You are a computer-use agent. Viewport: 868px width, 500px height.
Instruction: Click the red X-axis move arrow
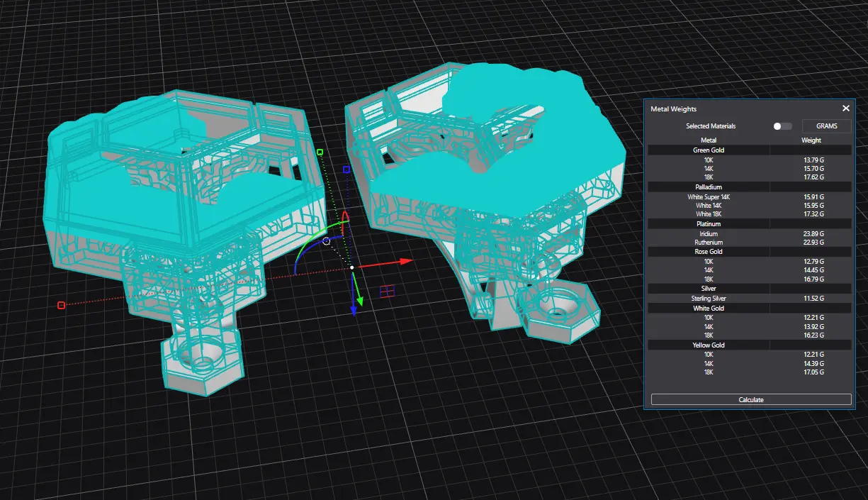point(405,261)
